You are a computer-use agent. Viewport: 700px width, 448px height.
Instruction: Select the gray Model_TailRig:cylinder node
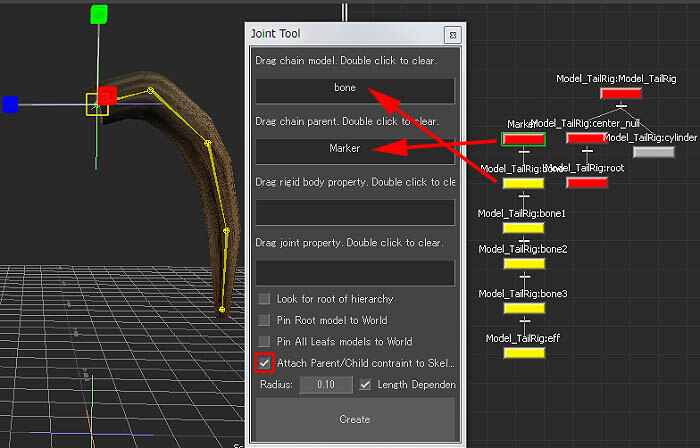[x=654, y=152]
